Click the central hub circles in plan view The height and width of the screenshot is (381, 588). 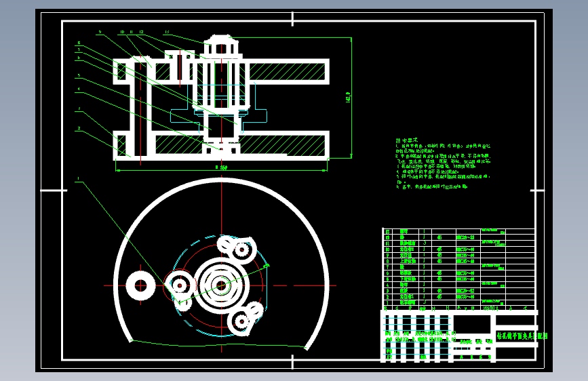tap(221, 286)
